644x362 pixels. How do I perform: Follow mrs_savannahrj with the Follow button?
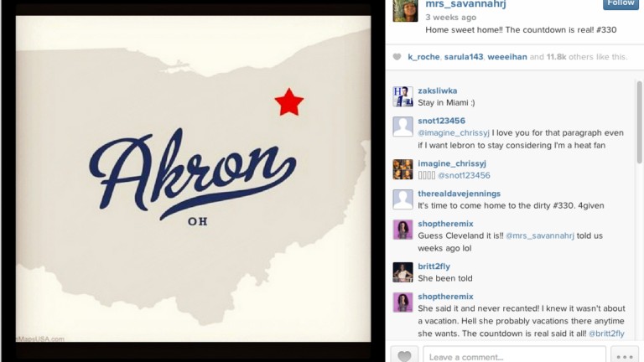(621, 3)
